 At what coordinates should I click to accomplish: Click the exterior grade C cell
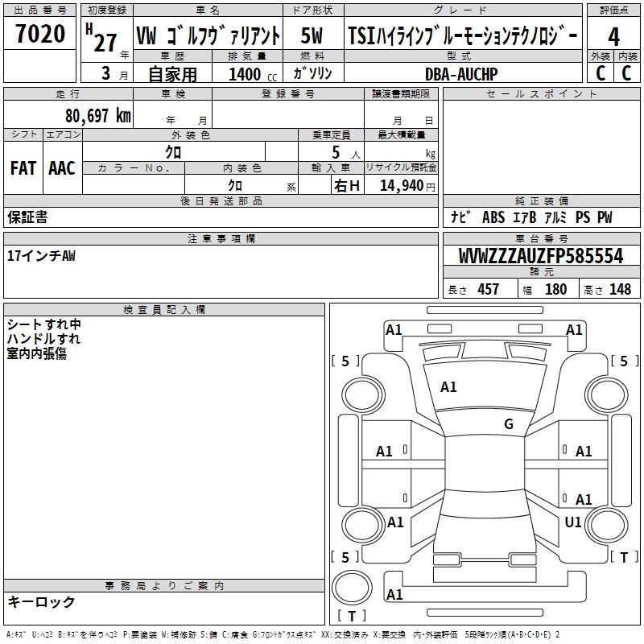coord(601,72)
